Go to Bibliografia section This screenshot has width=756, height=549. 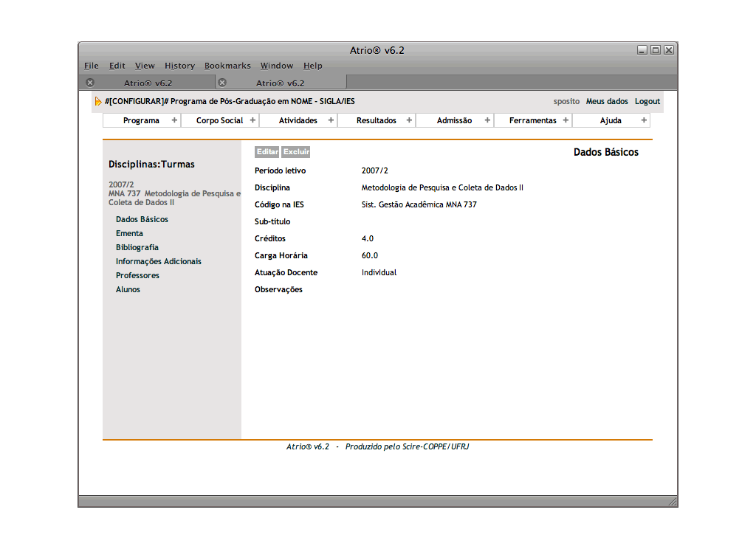137,247
